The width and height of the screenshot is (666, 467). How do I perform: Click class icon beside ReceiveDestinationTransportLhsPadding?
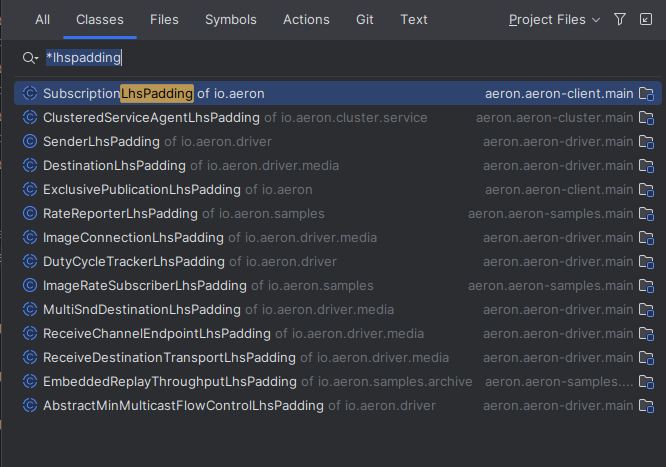click(30, 357)
